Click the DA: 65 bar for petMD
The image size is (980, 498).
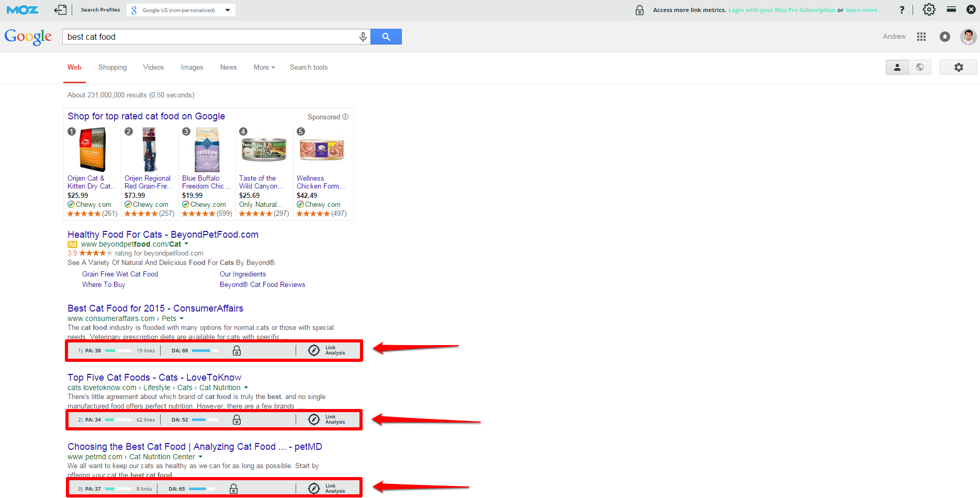pyautogui.click(x=202, y=489)
